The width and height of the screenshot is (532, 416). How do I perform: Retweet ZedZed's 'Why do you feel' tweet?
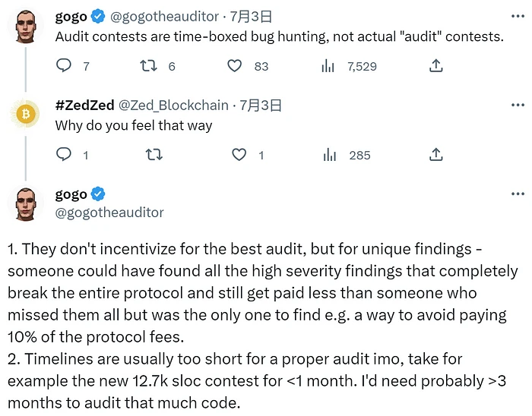pos(154,155)
